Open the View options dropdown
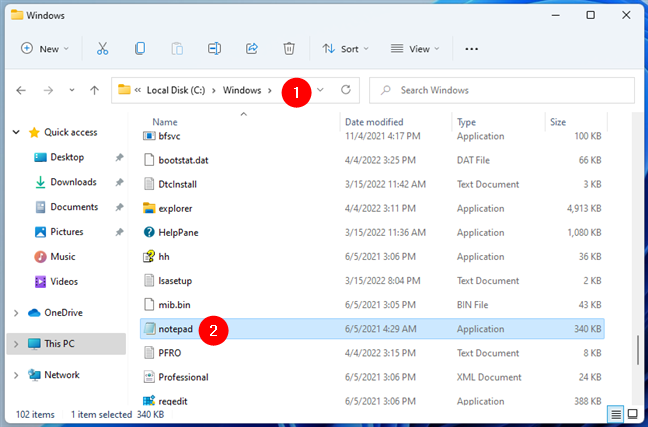 click(415, 49)
